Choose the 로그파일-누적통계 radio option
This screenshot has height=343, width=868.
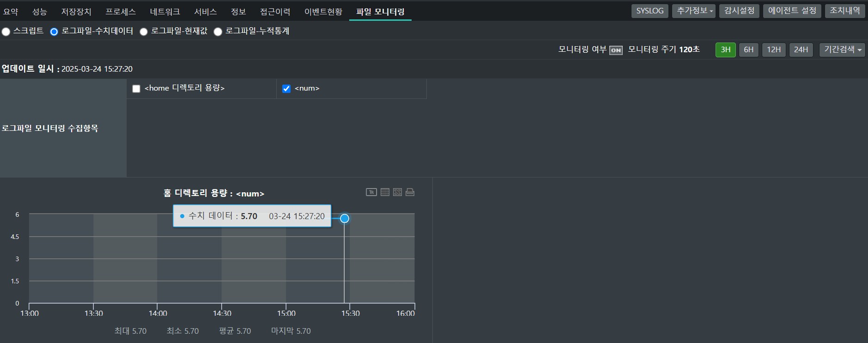point(218,32)
